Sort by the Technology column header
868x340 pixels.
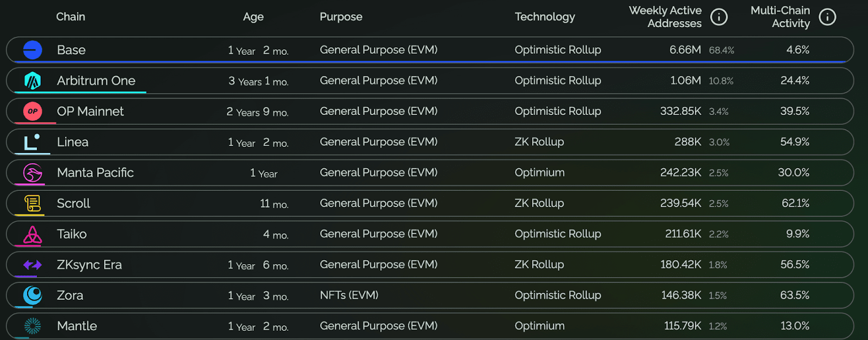coord(545,17)
